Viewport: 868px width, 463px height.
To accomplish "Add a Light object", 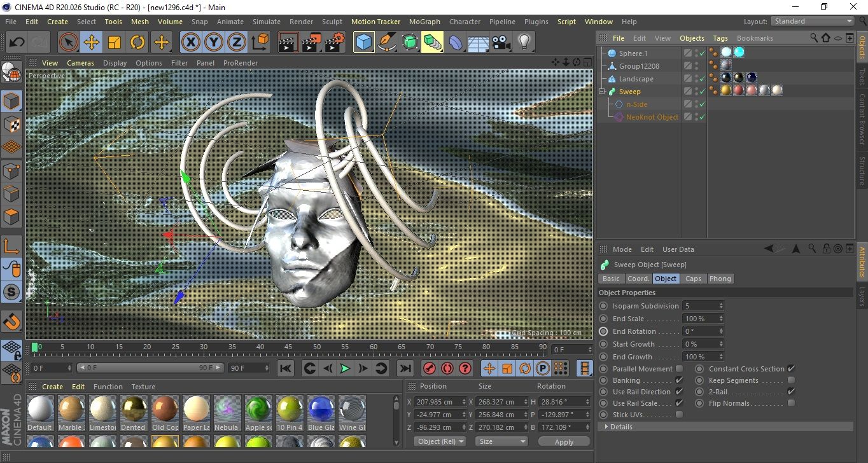I will (x=524, y=43).
